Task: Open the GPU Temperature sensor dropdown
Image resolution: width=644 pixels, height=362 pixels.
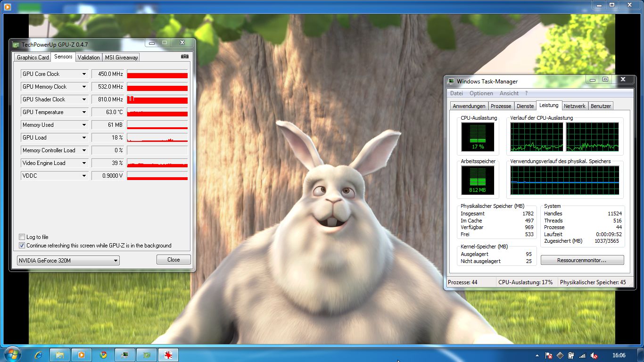Action: pos(84,112)
